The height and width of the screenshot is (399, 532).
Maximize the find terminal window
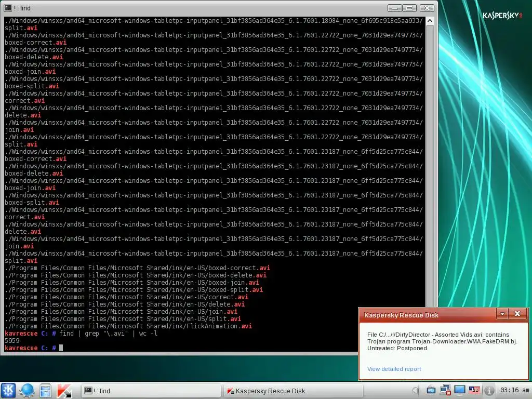(x=409, y=8)
